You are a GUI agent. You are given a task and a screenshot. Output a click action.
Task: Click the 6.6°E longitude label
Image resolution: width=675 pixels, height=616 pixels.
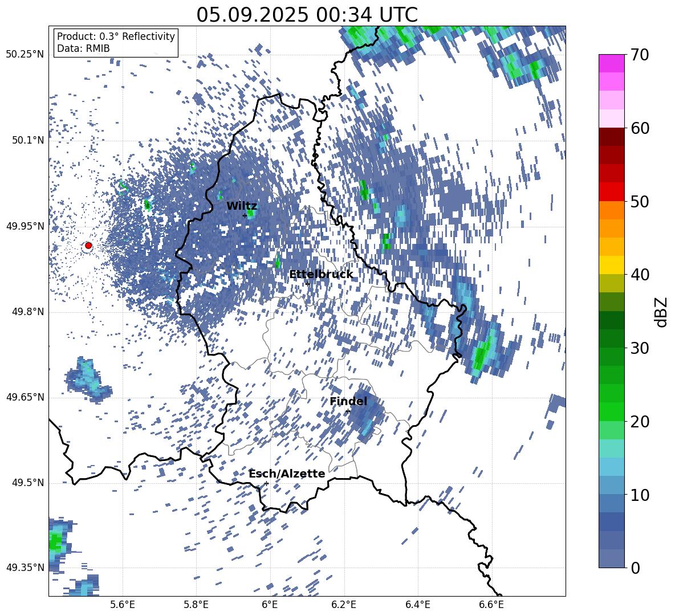(x=491, y=605)
